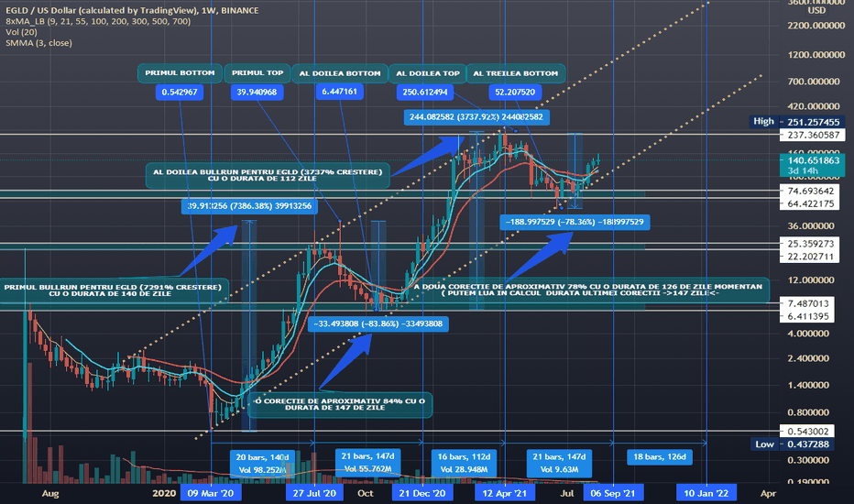Screen dimensions: 854x504
Task: Select the SMMA (3, close) indicator legend
Action: point(38,43)
